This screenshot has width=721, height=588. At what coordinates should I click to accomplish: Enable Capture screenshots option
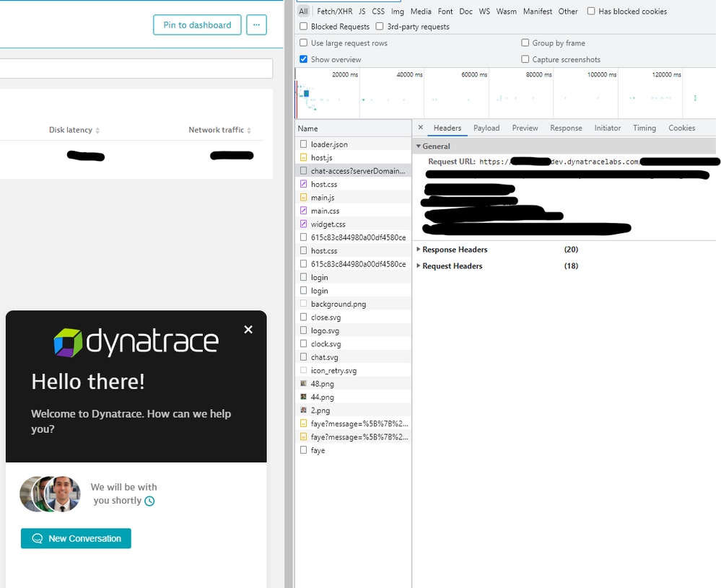click(525, 60)
